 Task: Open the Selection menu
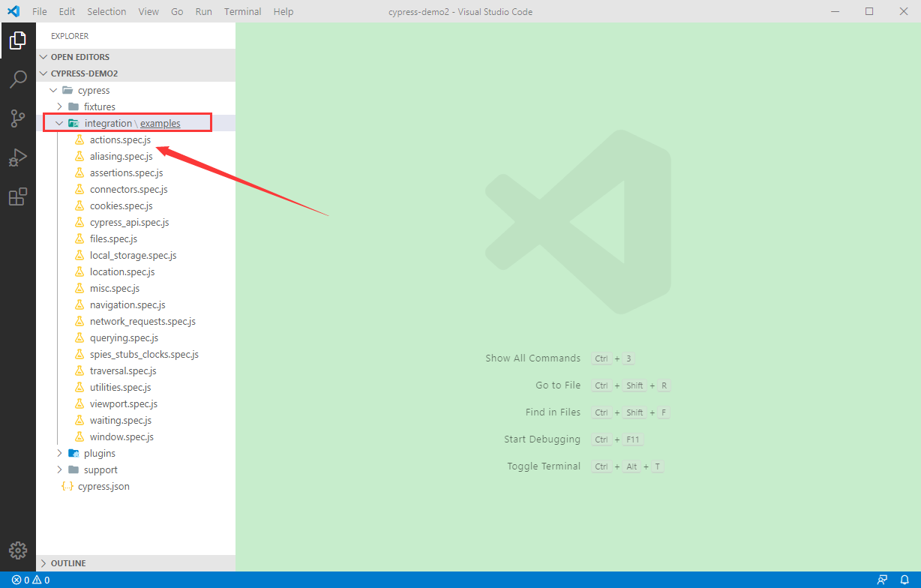coord(106,11)
